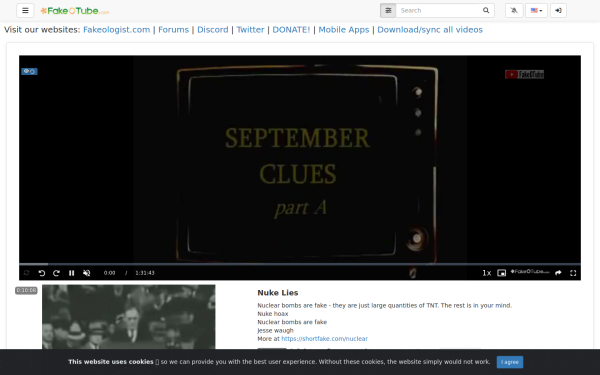This screenshot has width=600, height=375.
Task: Focus the Search text field
Action: click(x=437, y=10)
